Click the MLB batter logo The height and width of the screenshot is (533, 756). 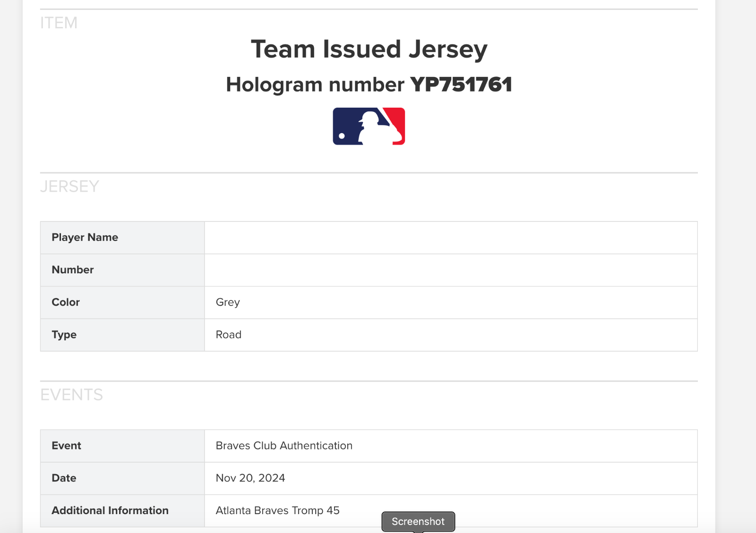click(x=369, y=126)
